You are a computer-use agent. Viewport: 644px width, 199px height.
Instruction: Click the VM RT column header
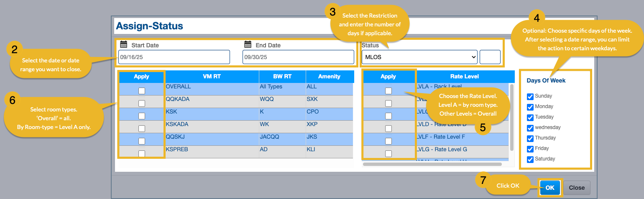(x=212, y=76)
